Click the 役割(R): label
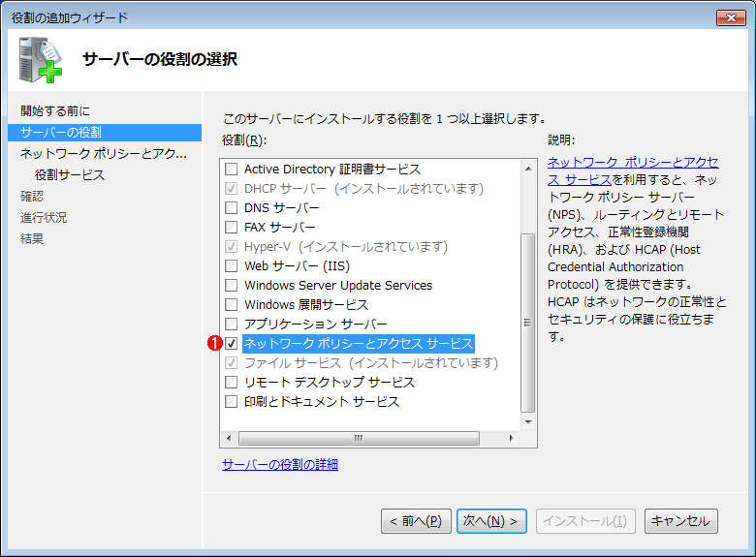 244,140
